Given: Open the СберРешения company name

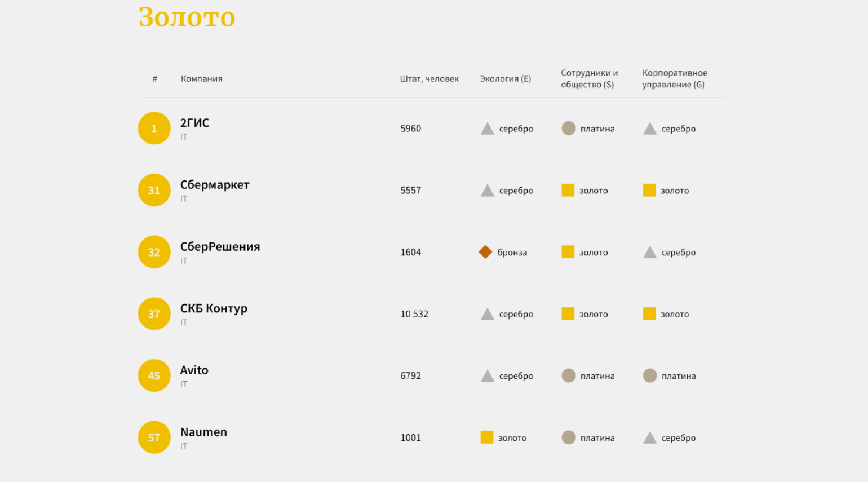Looking at the screenshot, I should 220,247.
